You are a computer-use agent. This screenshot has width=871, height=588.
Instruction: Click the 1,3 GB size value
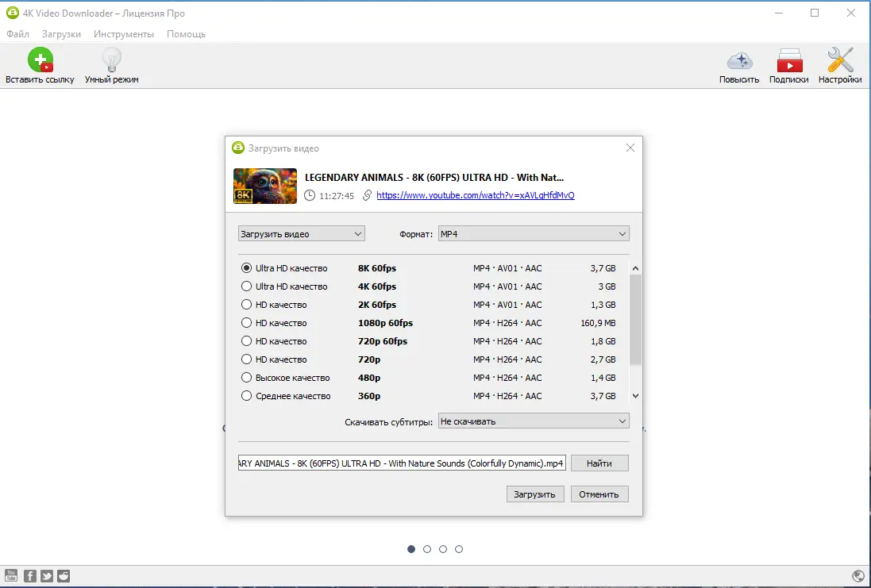point(603,305)
